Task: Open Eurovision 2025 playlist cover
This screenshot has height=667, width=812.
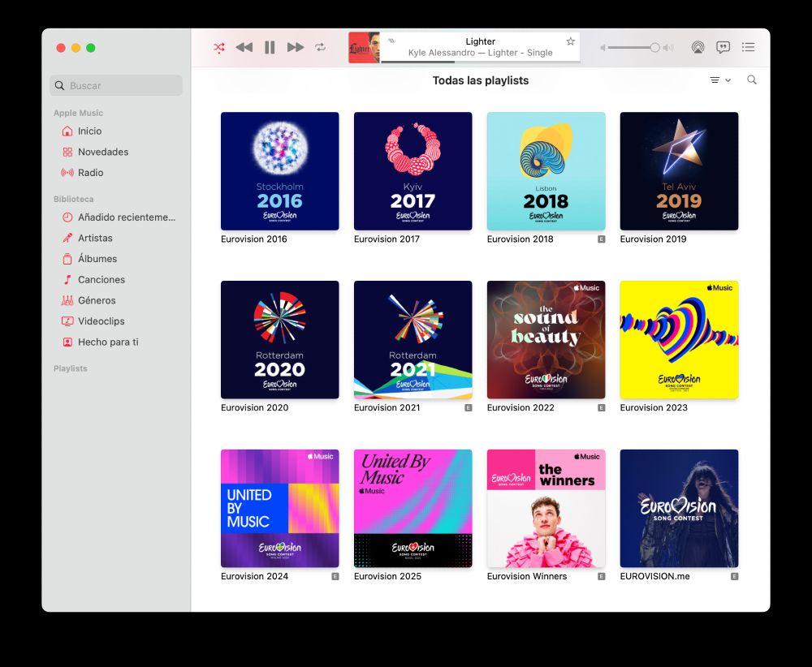Action: coord(412,509)
